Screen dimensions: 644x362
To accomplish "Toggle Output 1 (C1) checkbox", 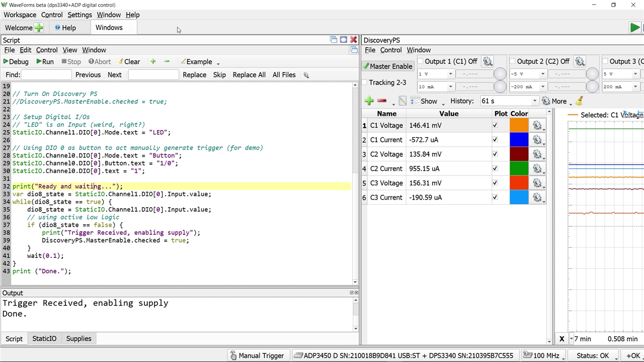I will (x=420, y=61).
